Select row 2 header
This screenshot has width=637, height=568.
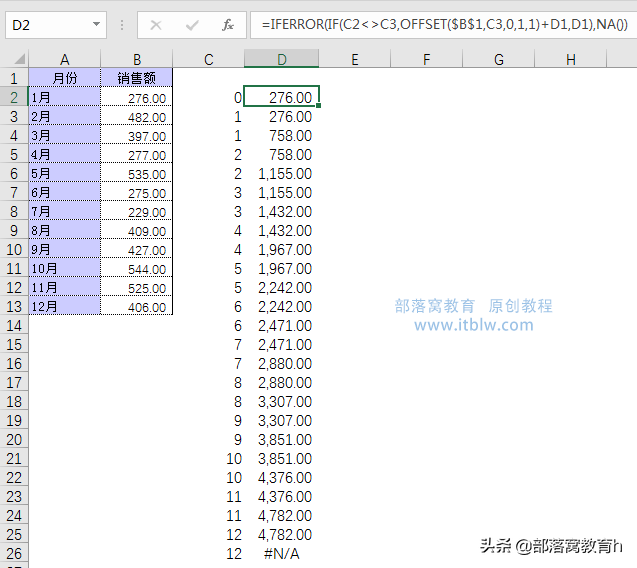[14, 98]
